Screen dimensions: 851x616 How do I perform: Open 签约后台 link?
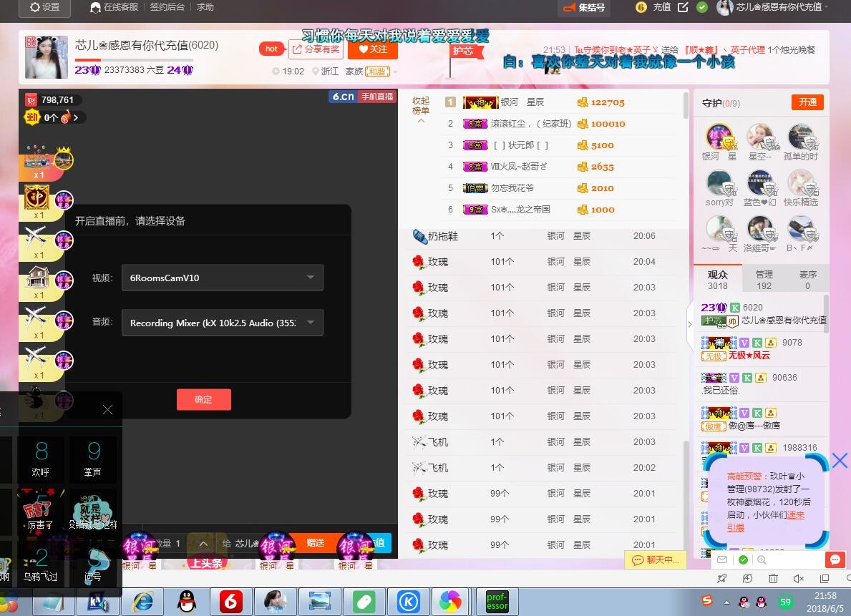[x=167, y=7]
